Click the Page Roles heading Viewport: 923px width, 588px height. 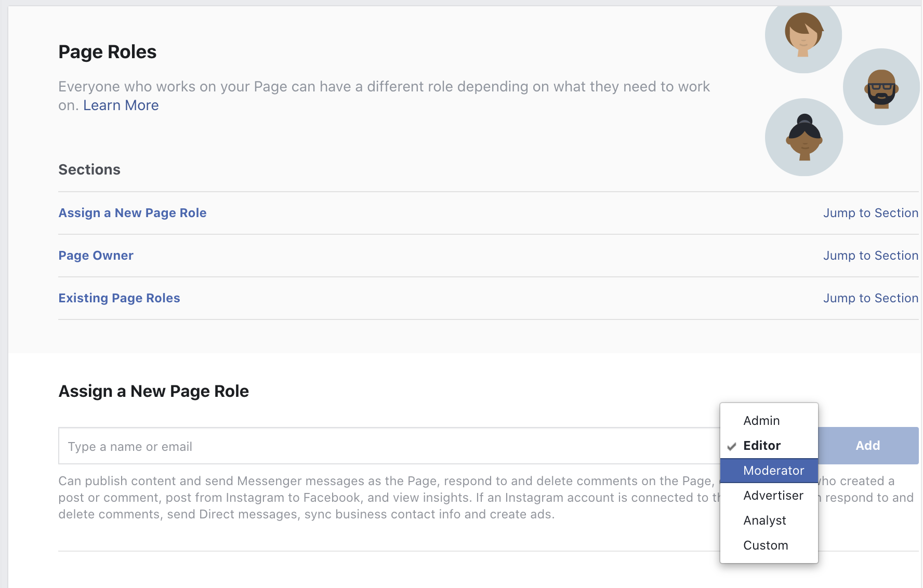click(x=108, y=52)
